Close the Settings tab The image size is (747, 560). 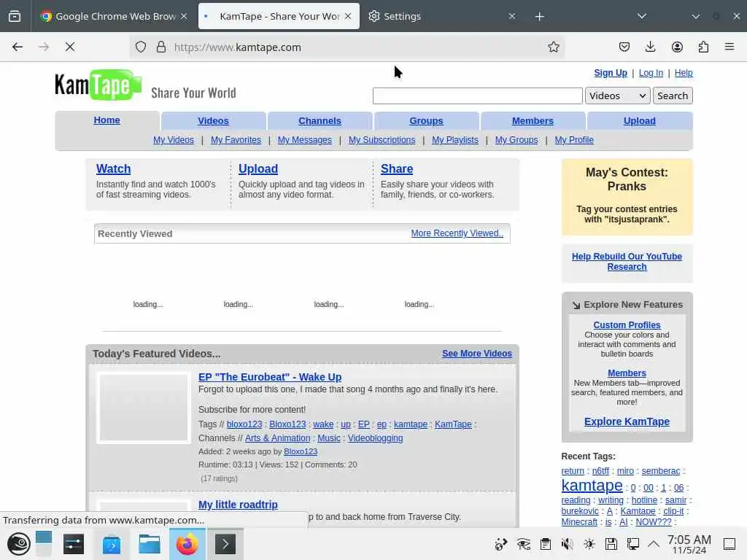tap(511, 16)
